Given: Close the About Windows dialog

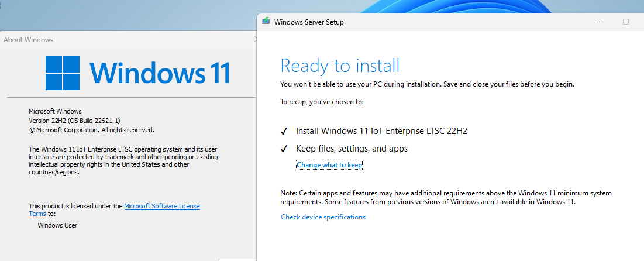Looking at the screenshot, I should point(256,39).
